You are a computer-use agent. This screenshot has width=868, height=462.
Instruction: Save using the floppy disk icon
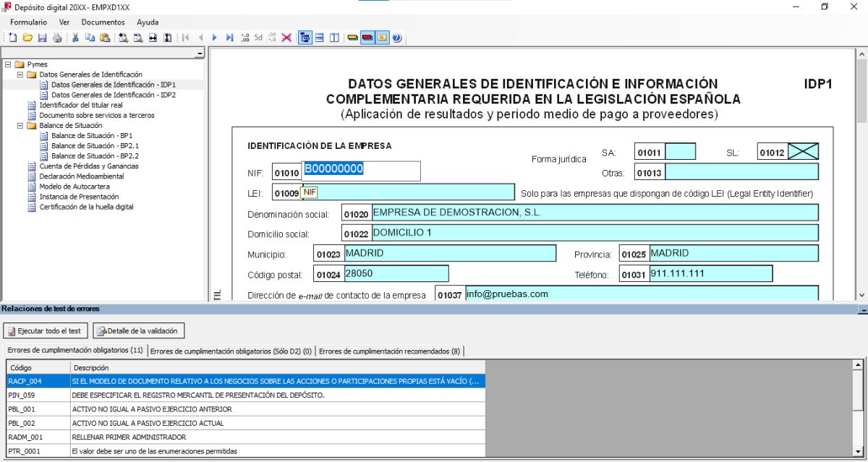coord(42,38)
